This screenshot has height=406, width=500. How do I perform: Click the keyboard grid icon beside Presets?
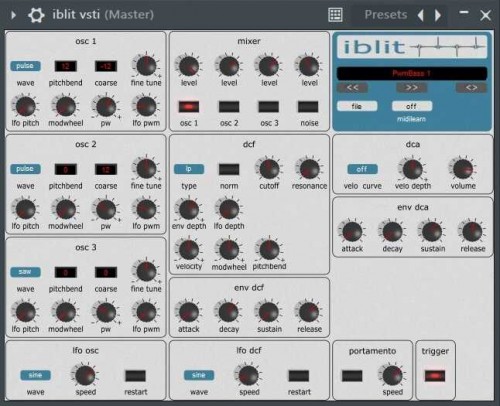(335, 15)
